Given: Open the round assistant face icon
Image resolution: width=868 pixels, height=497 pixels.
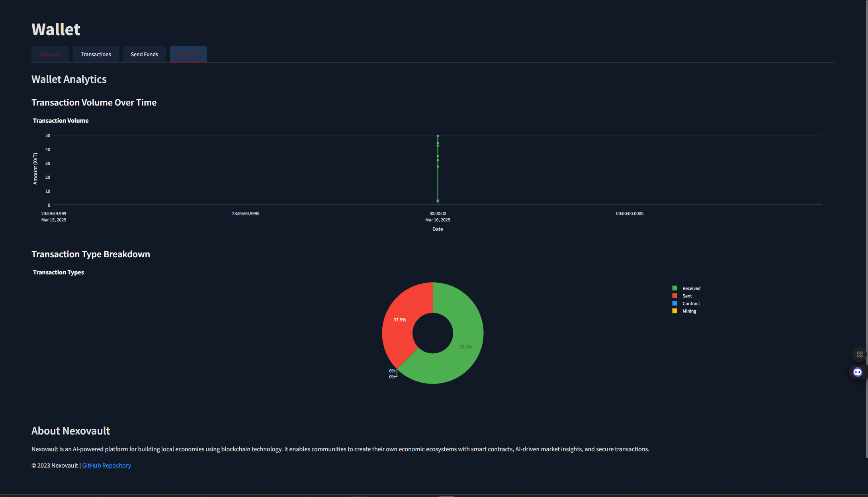Looking at the screenshot, I should click(x=858, y=372).
